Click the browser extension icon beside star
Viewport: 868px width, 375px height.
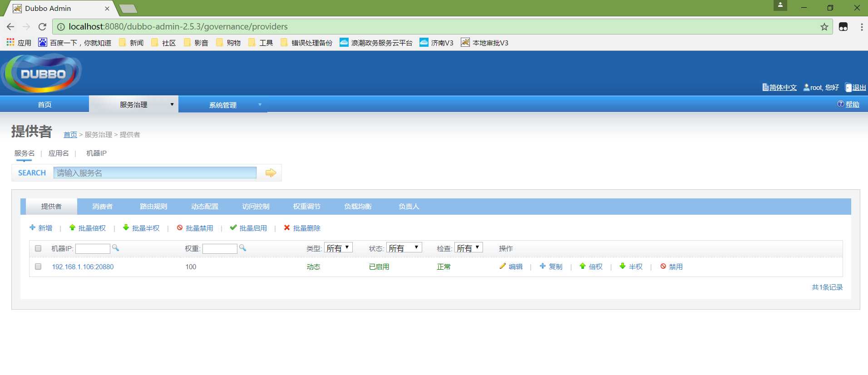(843, 27)
